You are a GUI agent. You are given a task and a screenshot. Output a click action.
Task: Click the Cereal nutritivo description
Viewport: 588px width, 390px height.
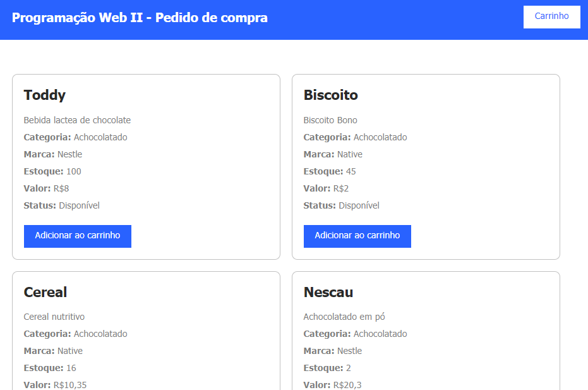(x=54, y=317)
